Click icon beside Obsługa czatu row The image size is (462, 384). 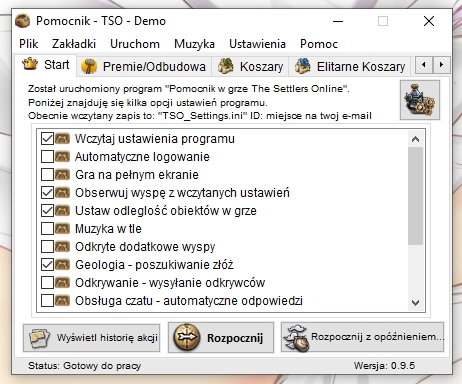pos(62,300)
